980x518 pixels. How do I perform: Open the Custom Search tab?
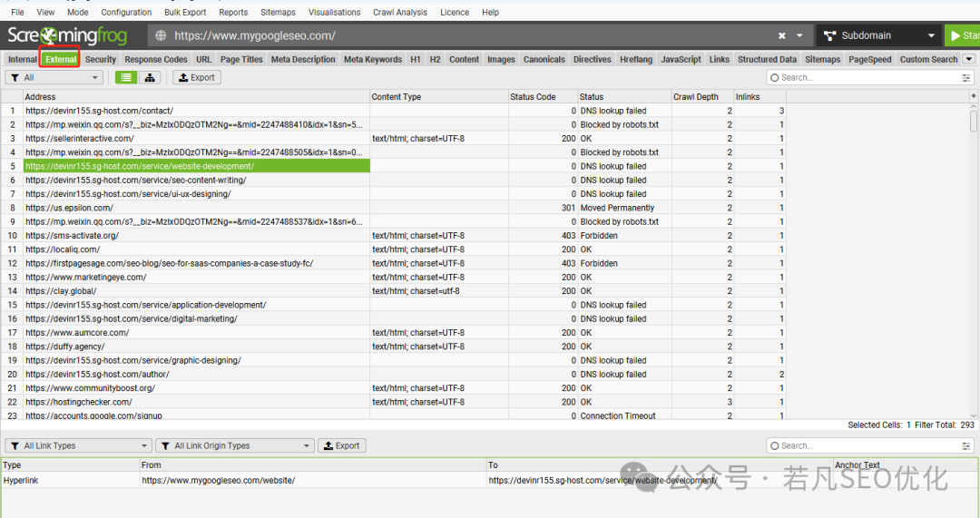[928, 59]
